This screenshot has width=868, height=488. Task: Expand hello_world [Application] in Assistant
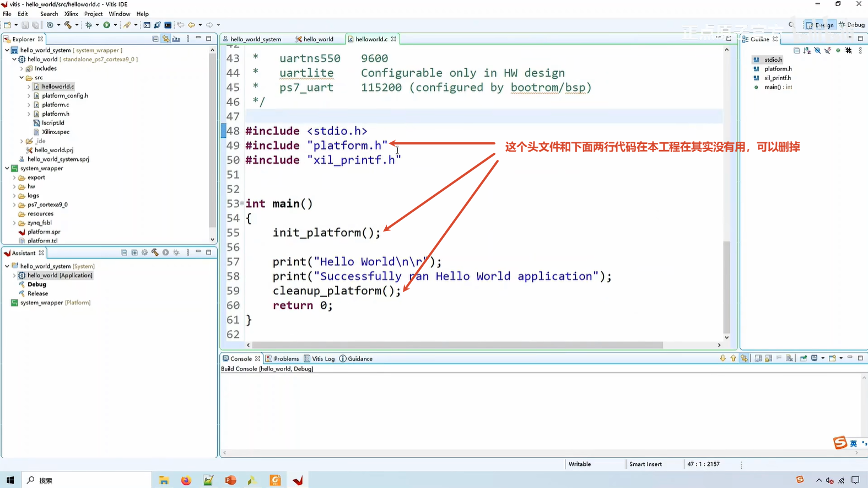click(x=14, y=275)
